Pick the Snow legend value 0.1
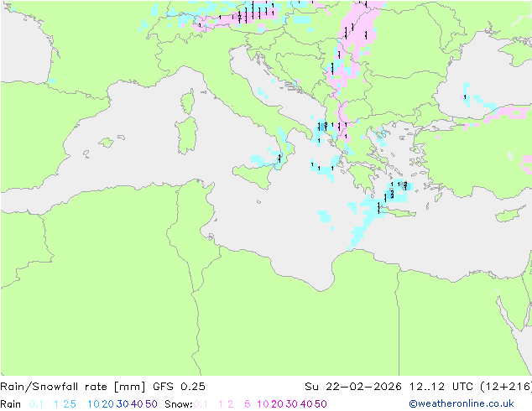Image resolution: width=532 pixels, height=411 pixels. (201, 404)
